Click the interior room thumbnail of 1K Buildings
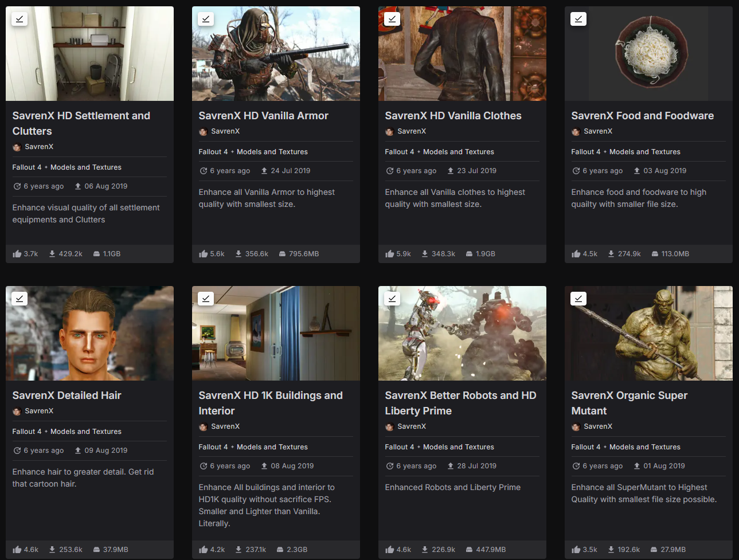The image size is (739, 560). coord(276,333)
